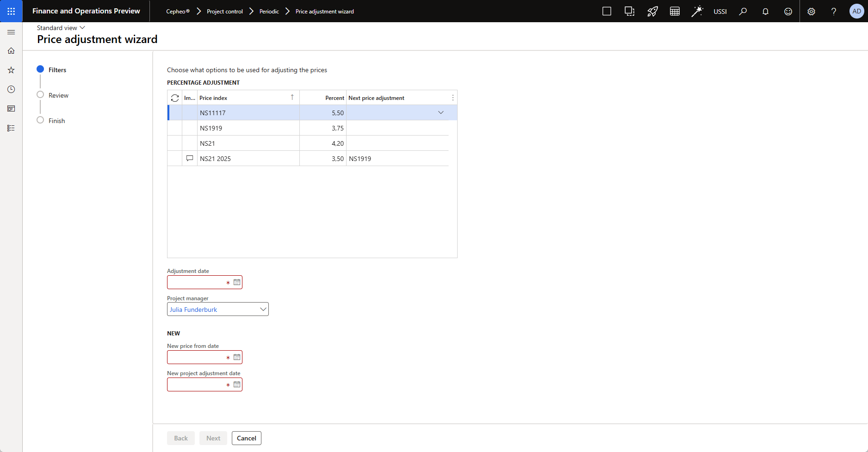Open Favorites star icon in sidebar
868x452 pixels.
pyautogui.click(x=11, y=70)
